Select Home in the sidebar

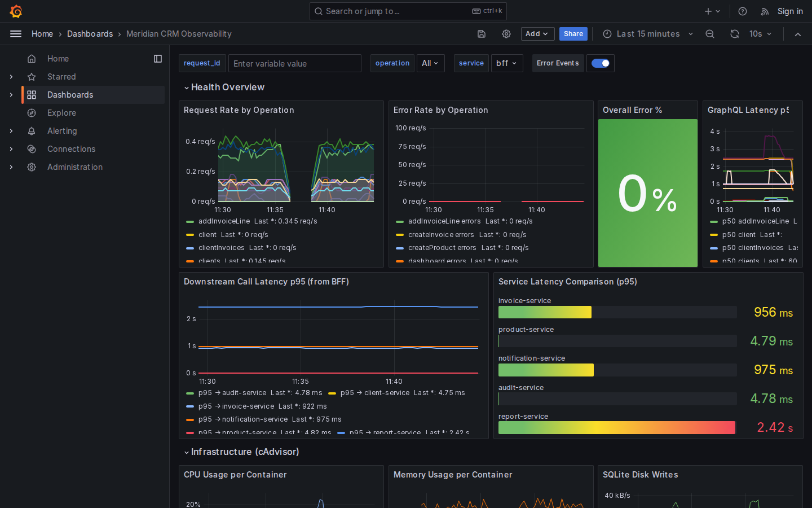click(x=58, y=59)
